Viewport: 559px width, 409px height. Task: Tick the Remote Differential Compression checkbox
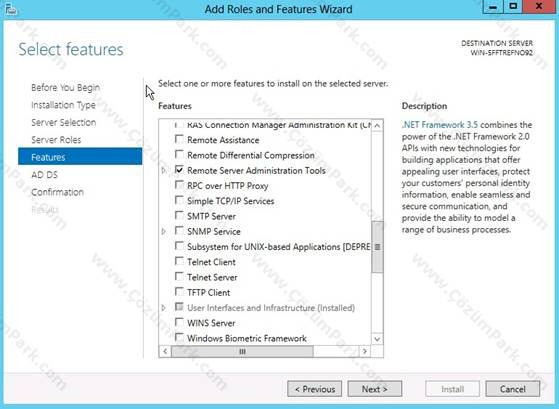[179, 154]
